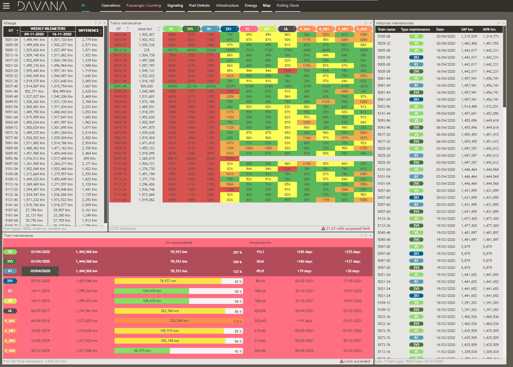Click the Date column header in Historical maintenances
Screen dimensions: 513x367
tap(440, 29)
